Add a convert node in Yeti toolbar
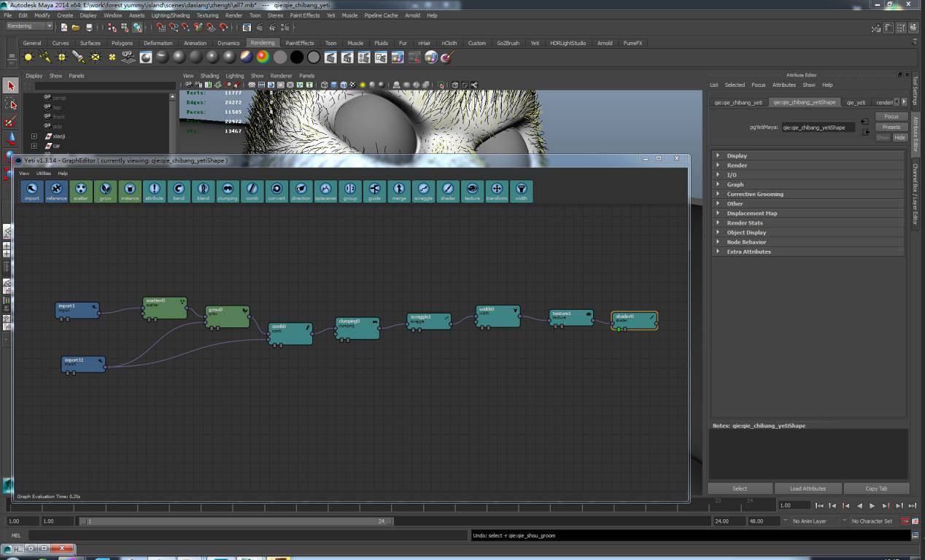This screenshot has height=560, width=925. tap(276, 191)
